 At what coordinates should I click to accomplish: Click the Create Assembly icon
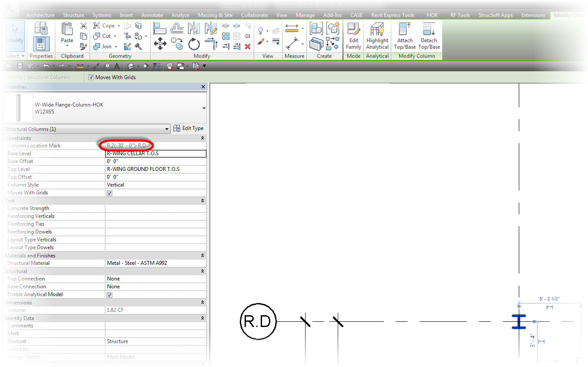316,28
